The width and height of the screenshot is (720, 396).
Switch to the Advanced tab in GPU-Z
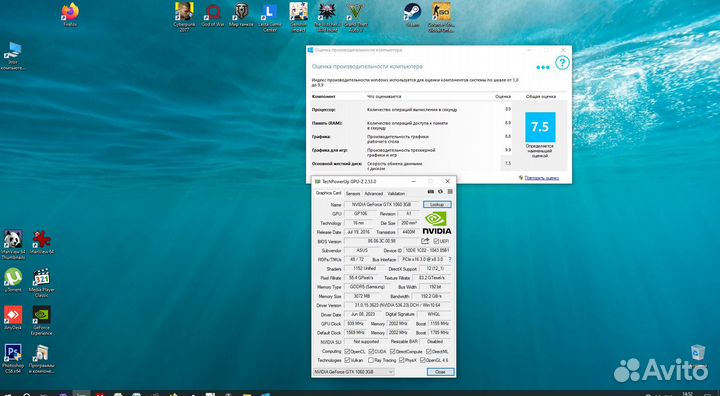click(373, 194)
